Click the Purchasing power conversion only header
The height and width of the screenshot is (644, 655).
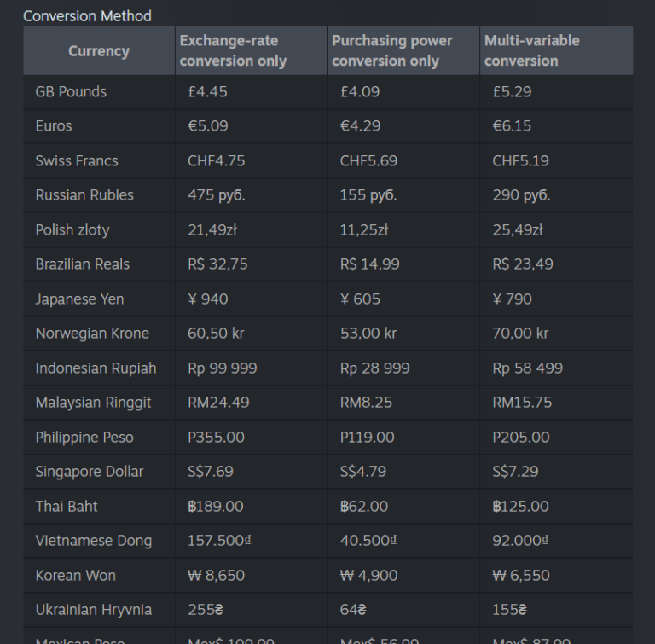click(391, 51)
